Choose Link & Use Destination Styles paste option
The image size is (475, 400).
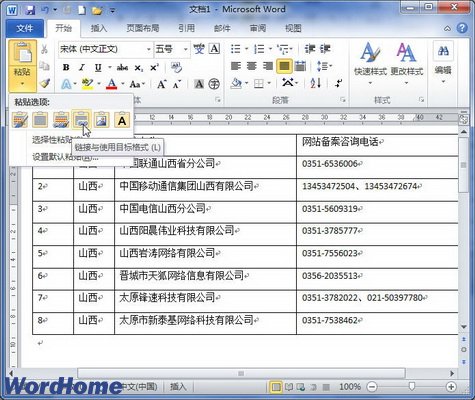pos(82,120)
